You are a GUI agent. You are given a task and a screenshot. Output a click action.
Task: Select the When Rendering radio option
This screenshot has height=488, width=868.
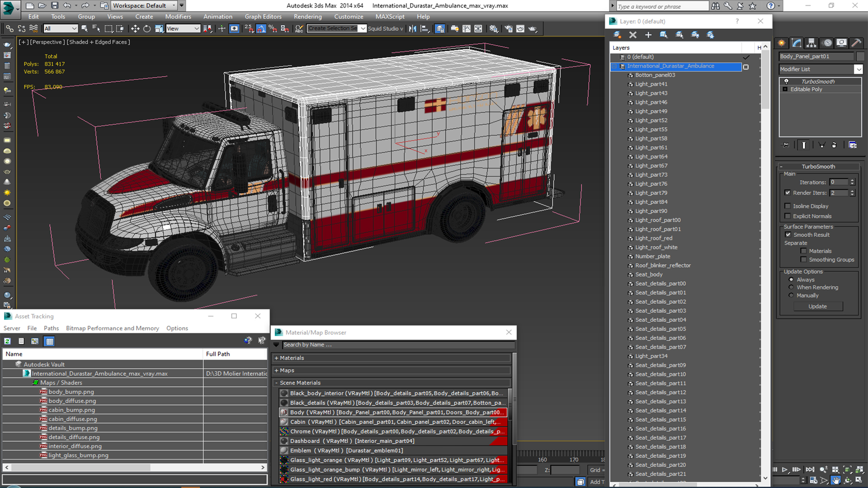tap(791, 287)
